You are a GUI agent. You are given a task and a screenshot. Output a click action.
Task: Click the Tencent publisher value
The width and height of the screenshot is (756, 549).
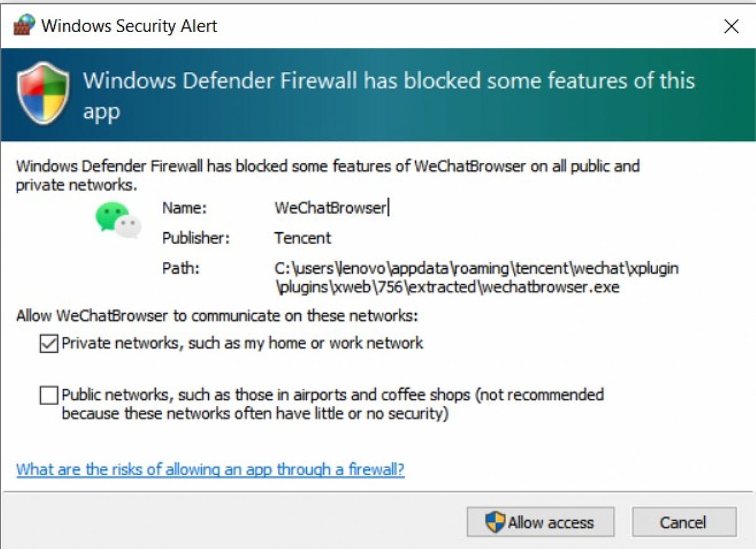click(x=302, y=238)
